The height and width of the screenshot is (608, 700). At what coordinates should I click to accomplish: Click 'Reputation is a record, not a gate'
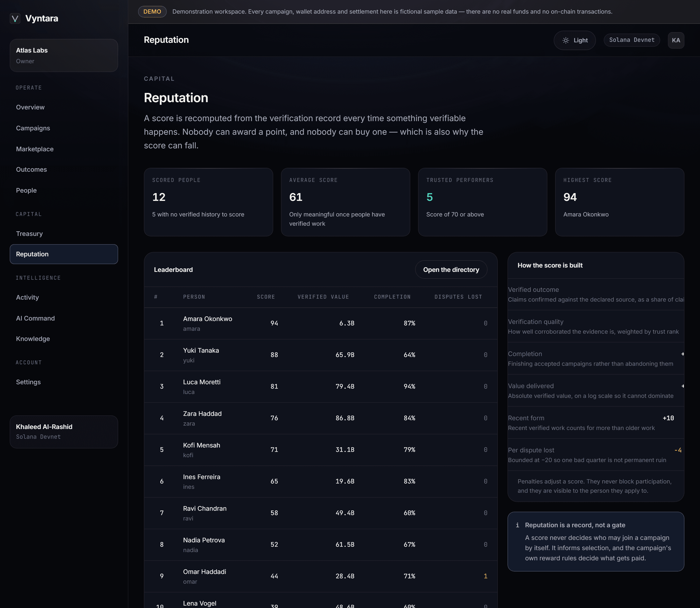coord(575,525)
